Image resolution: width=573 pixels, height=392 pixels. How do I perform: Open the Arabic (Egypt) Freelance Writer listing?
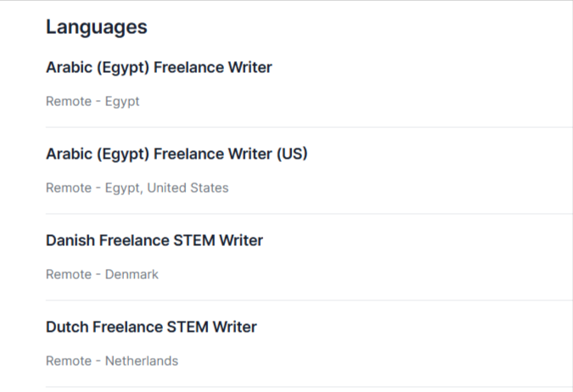(x=159, y=67)
